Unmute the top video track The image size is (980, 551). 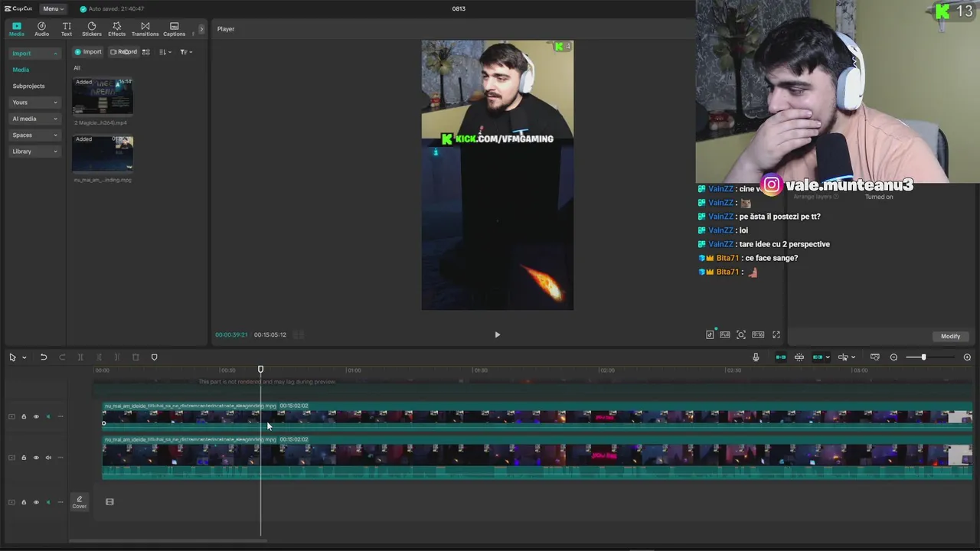(48, 416)
